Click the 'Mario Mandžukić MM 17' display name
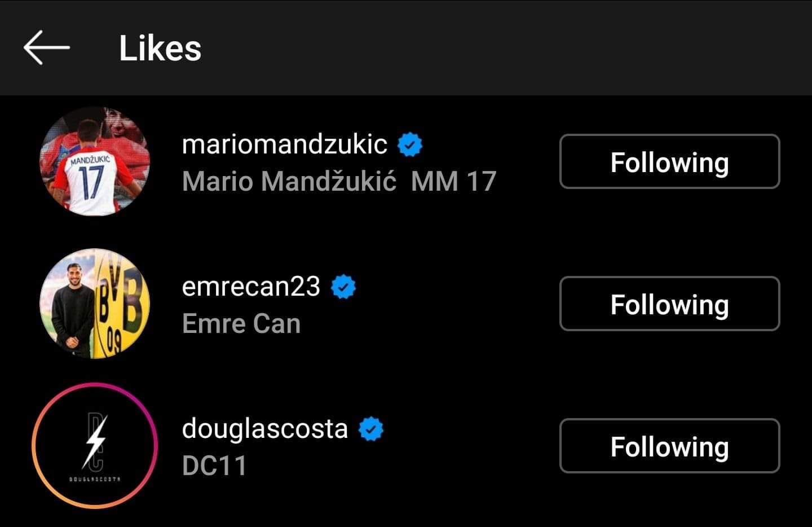 339,182
